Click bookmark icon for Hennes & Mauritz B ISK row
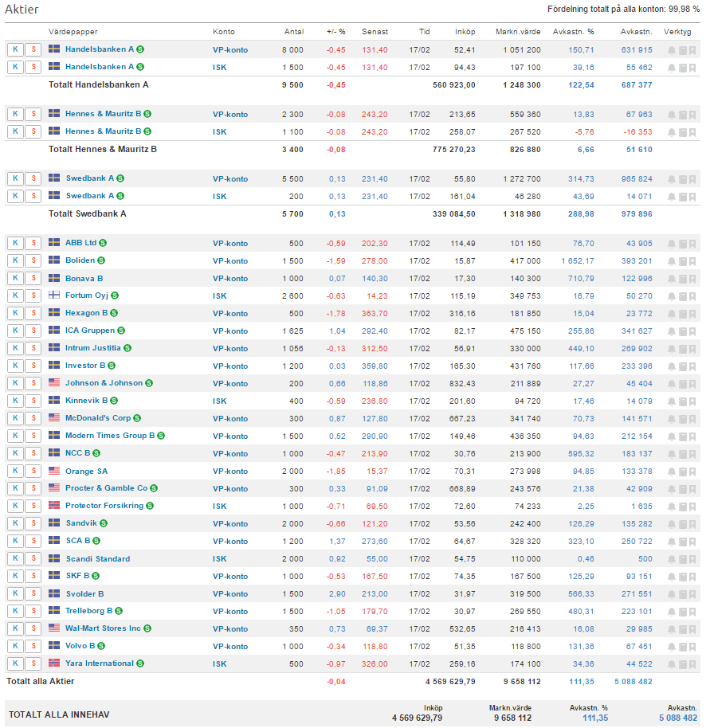Screen dimensions: 710x728 [x=692, y=132]
